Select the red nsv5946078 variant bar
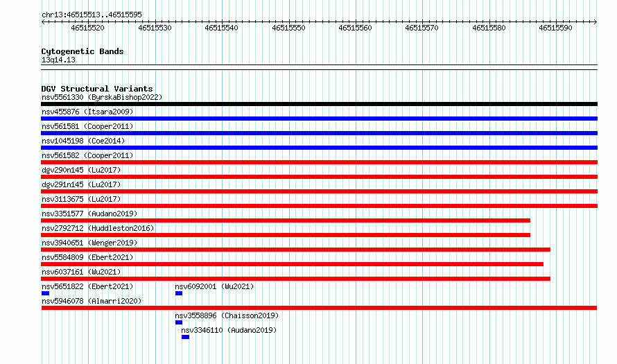Image resolution: width=617 pixels, height=364 pixels. click(x=319, y=308)
